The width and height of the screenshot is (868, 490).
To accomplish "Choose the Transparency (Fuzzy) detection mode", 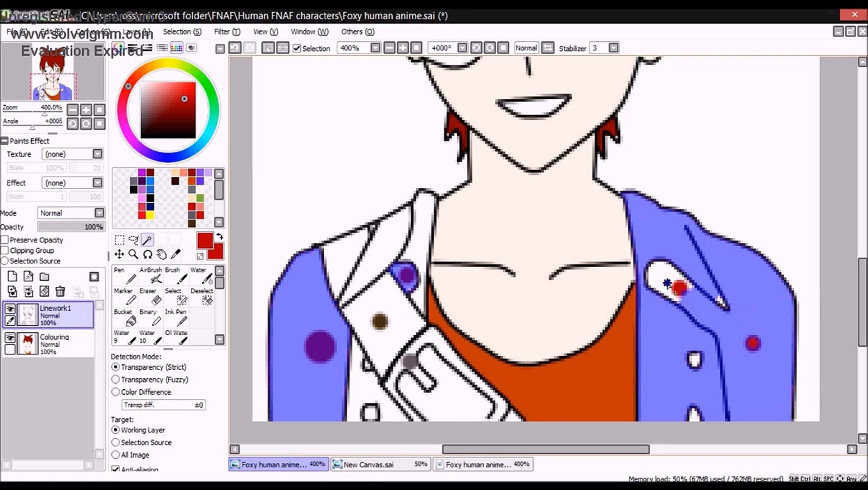I will [116, 379].
